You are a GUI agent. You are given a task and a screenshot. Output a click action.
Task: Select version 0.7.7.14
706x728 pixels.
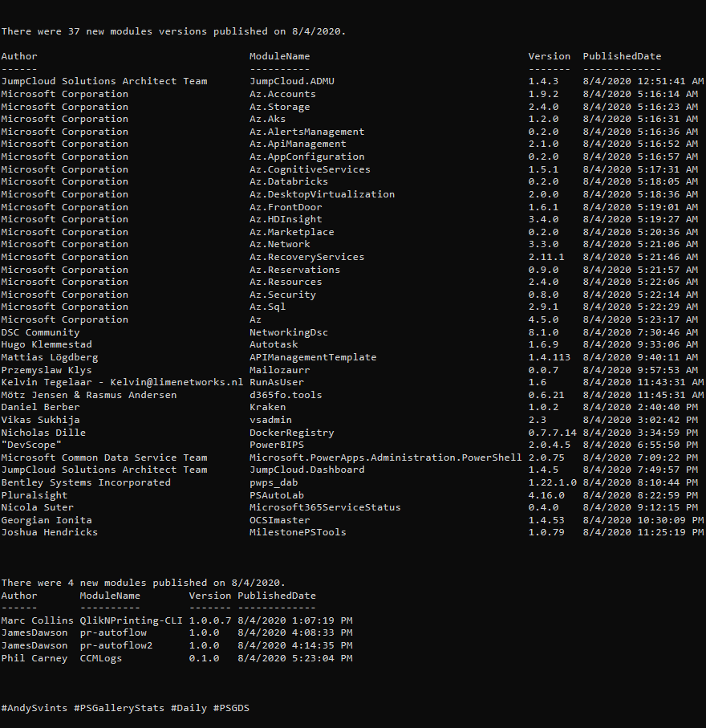click(x=552, y=433)
